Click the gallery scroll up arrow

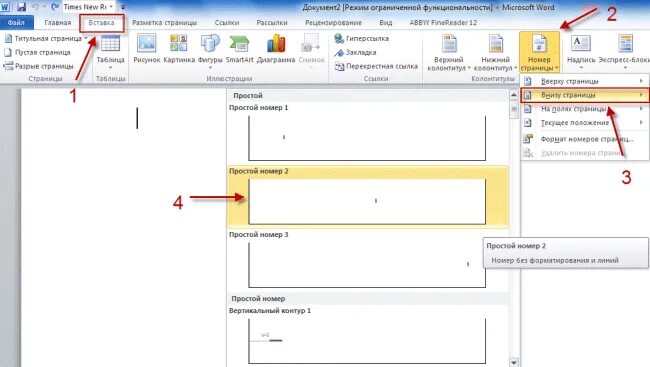[x=514, y=95]
